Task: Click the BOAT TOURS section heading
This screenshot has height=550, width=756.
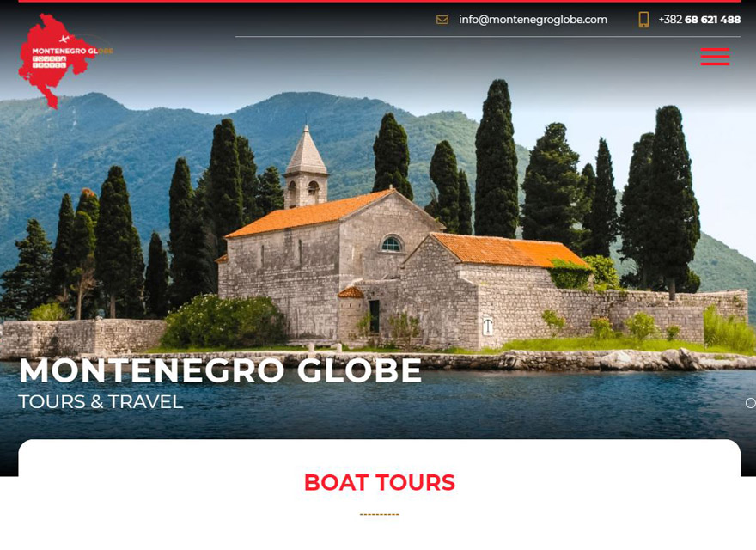Action: click(x=380, y=483)
